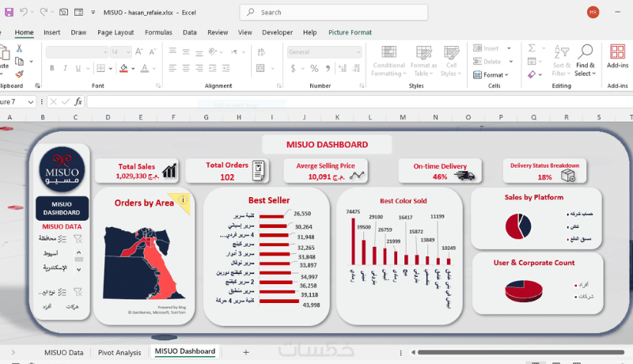Screen dimensions: 633x364
Task: Click the Sales by Platform pie chart
Action: pos(518,226)
